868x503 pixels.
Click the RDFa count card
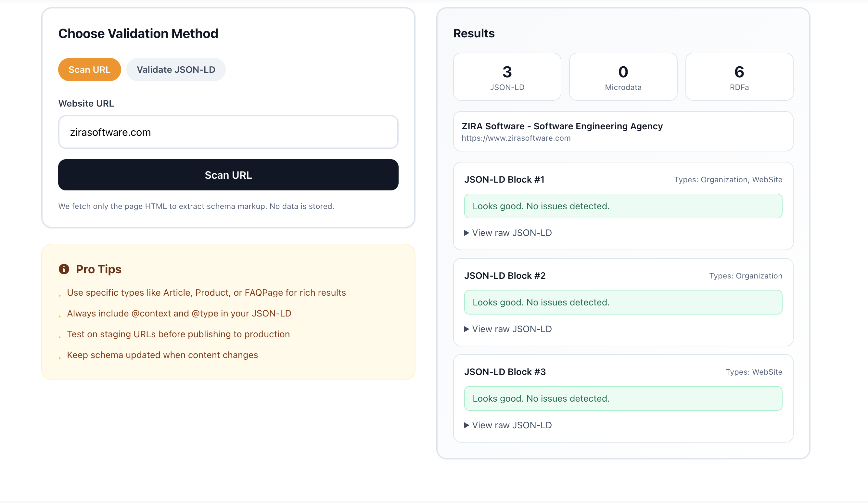click(739, 77)
